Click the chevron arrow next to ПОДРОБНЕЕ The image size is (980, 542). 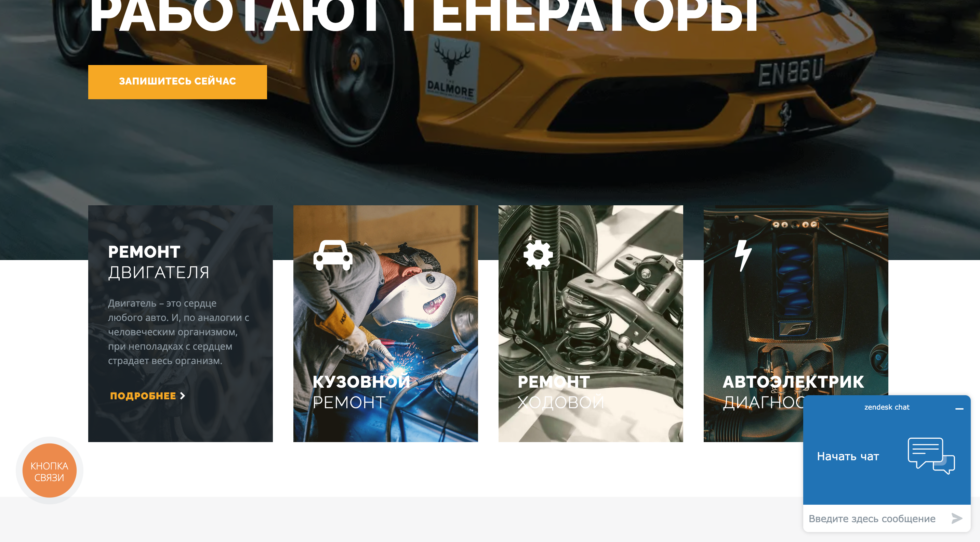[x=183, y=396]
